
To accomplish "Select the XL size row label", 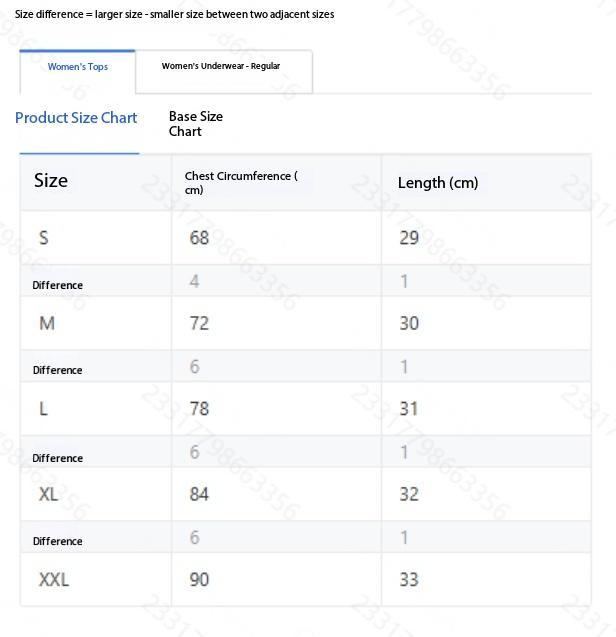I will pyautogui.click(x=48, y=494).
